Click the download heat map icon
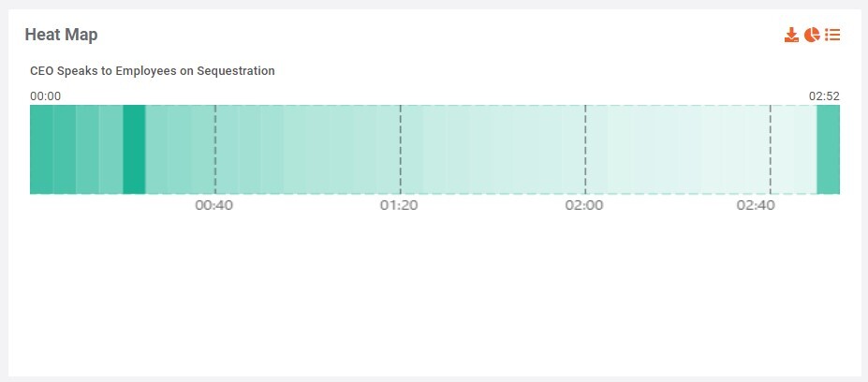The image size is (868, 382). [791, 35]
